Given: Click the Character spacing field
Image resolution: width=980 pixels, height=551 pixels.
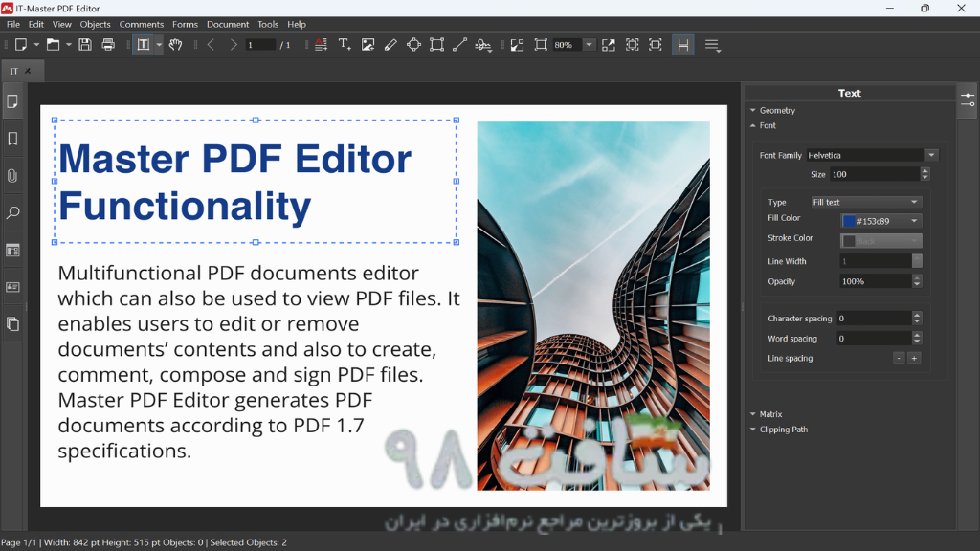Looking at the screenshot, I should (x=875, y=319).
